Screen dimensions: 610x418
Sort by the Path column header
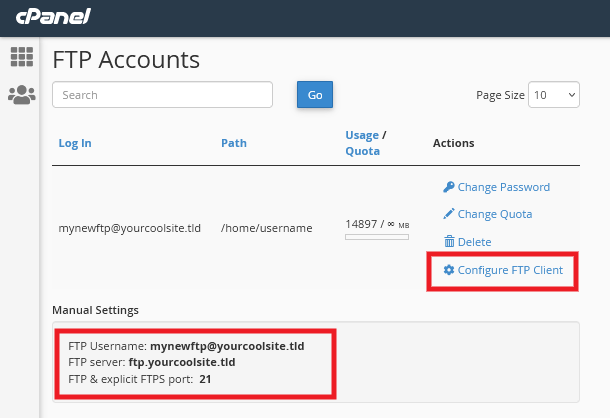click(x=234, y=143)
